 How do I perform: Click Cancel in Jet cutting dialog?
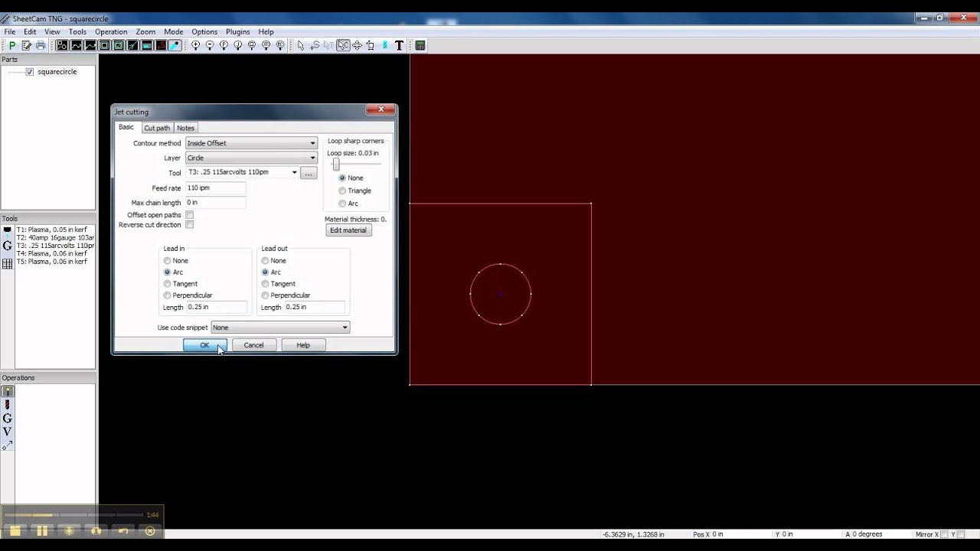pos(253,345)
